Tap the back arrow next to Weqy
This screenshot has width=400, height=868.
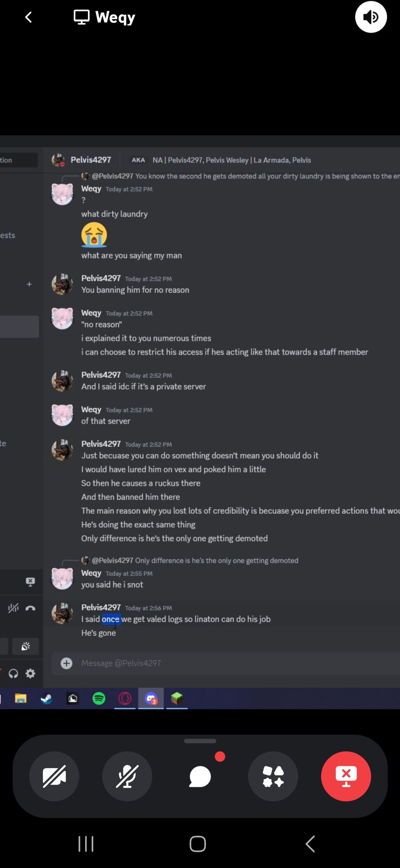[28, 17]
